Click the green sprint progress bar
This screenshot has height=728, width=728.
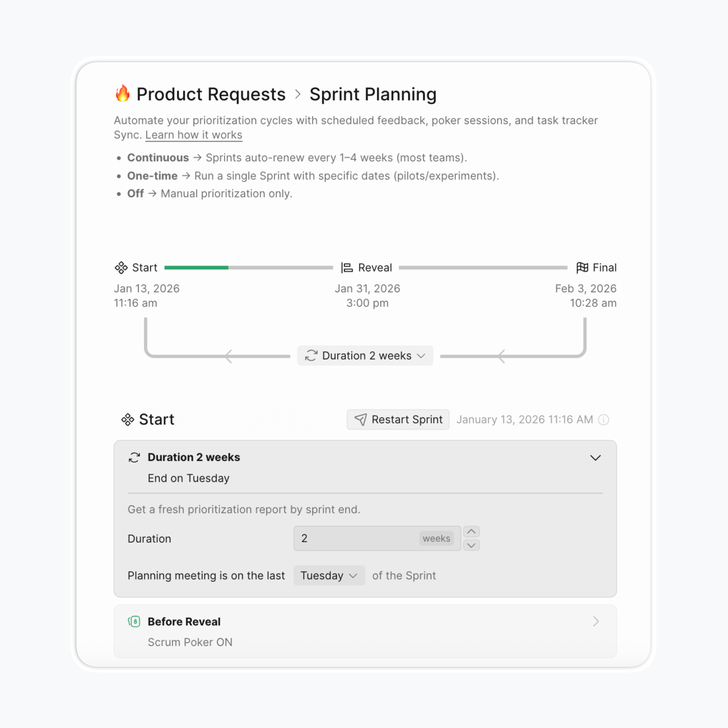point(197,268)
